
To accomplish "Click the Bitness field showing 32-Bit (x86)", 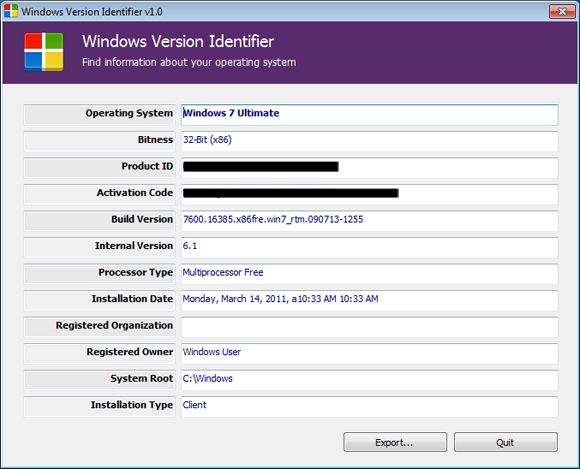I will 370,141.
